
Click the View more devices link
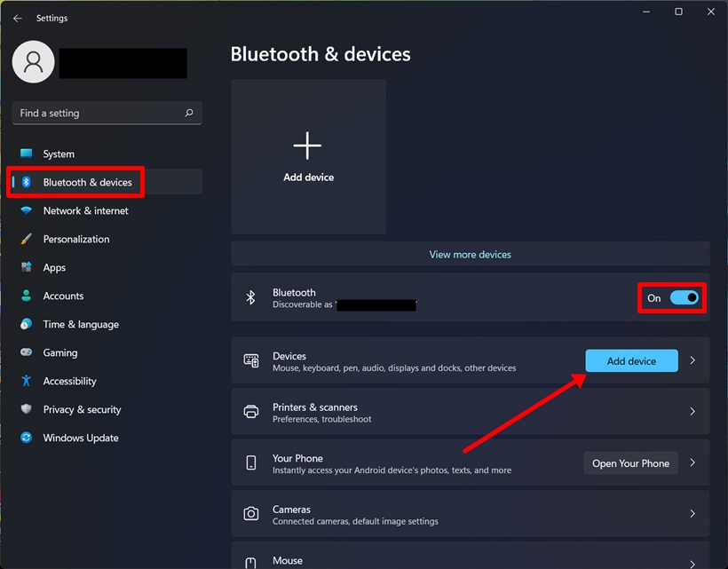coord(470,255)
